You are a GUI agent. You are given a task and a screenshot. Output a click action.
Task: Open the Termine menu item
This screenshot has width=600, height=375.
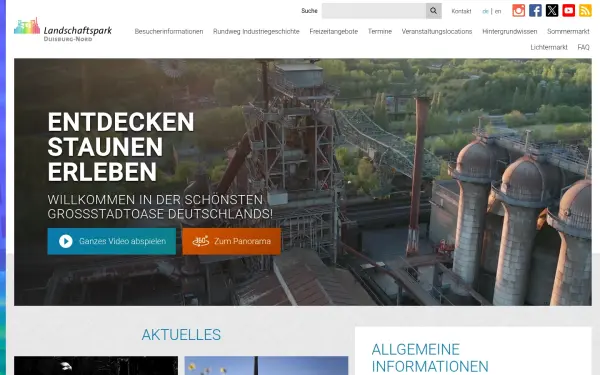pos(380,31)
